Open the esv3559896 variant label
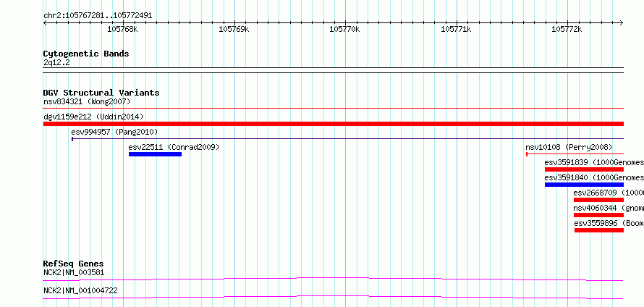 click(x=609, y=223)
